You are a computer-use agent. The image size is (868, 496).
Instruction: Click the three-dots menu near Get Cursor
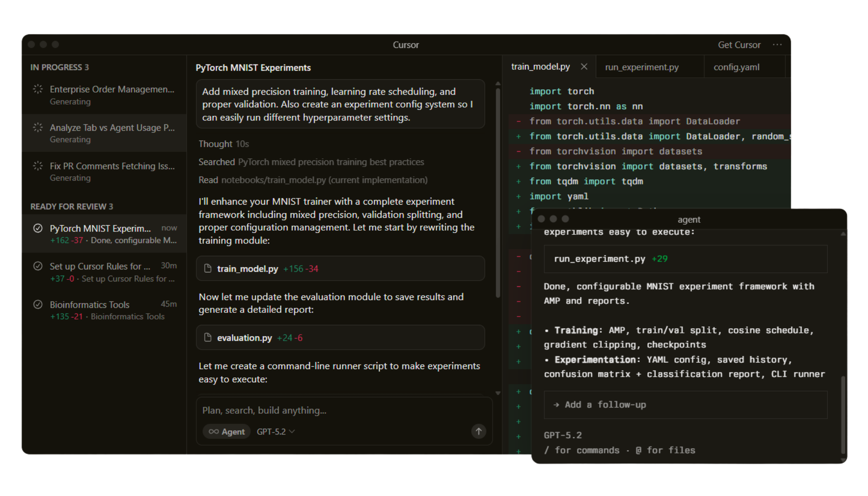tap(777, 45)
